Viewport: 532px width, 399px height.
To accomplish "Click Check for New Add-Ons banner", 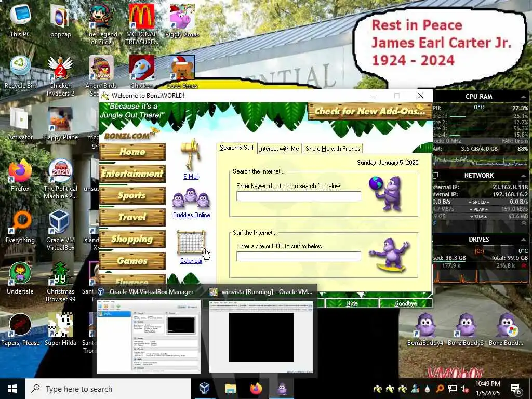I will [x=370, y=111].
